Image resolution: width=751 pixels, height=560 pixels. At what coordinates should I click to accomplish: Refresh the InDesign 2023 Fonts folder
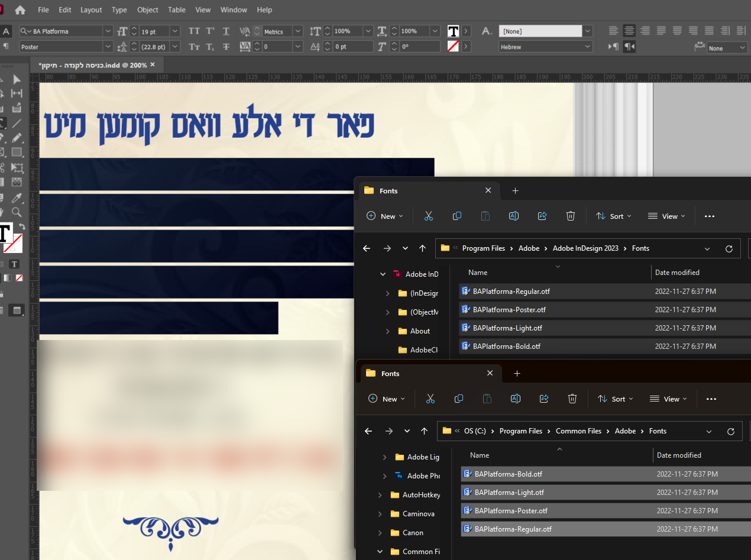[x=729, y=248]
